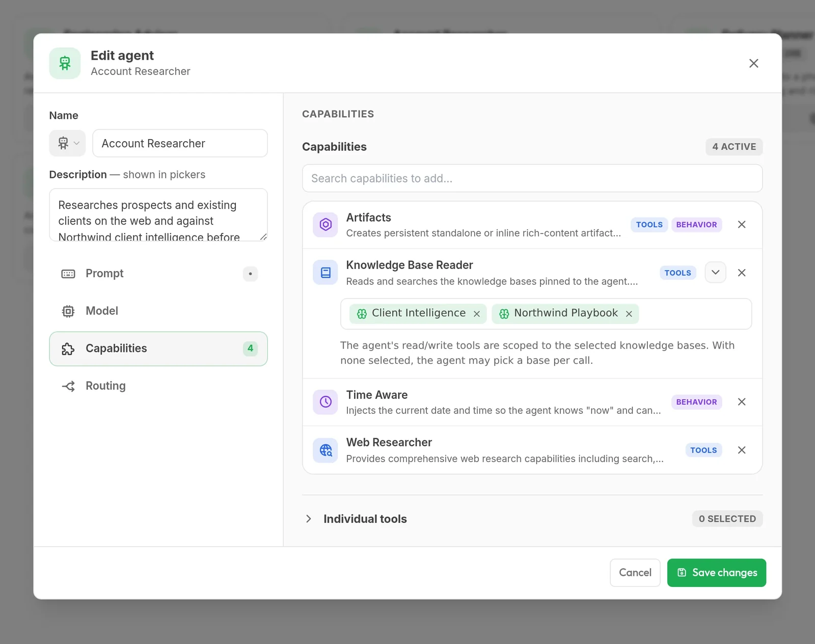This screenshot has height=644, width=815.
Task: Cancel editing the agent
Action: click(635, 573)
